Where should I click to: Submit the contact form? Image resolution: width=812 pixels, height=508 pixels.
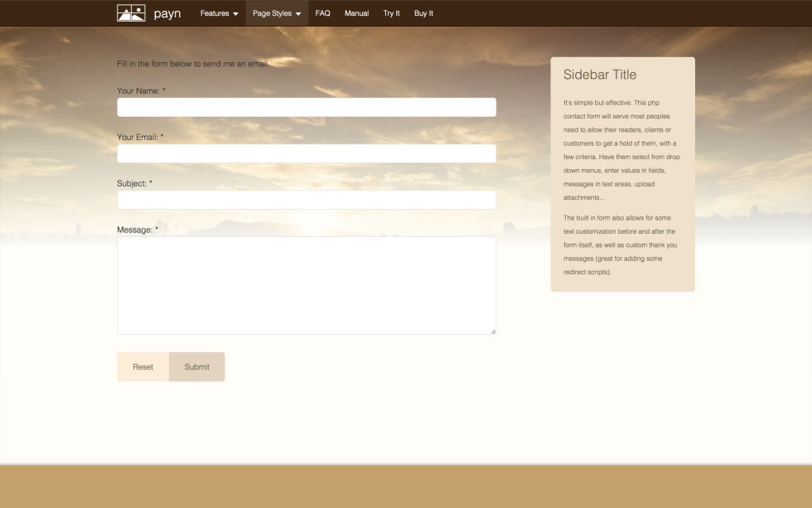197,366
